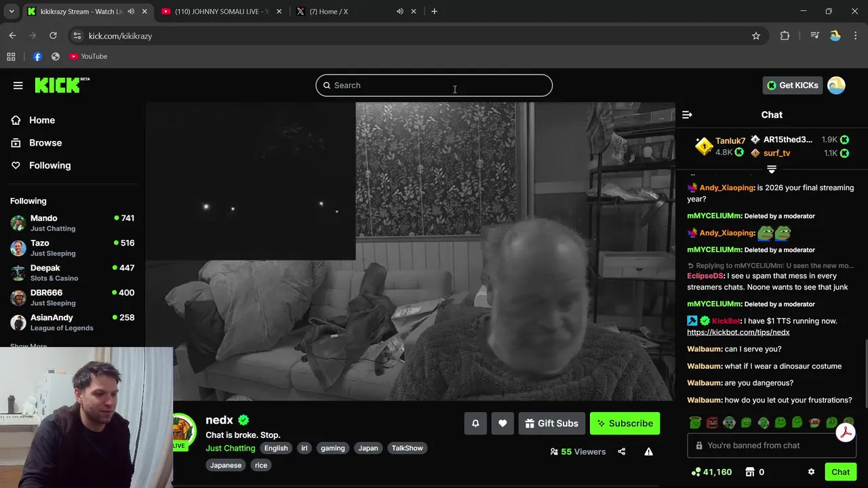The image size is (868, 488).
Task: Open the Kick hamburger sidebar menu
Action: click(18, 85)
